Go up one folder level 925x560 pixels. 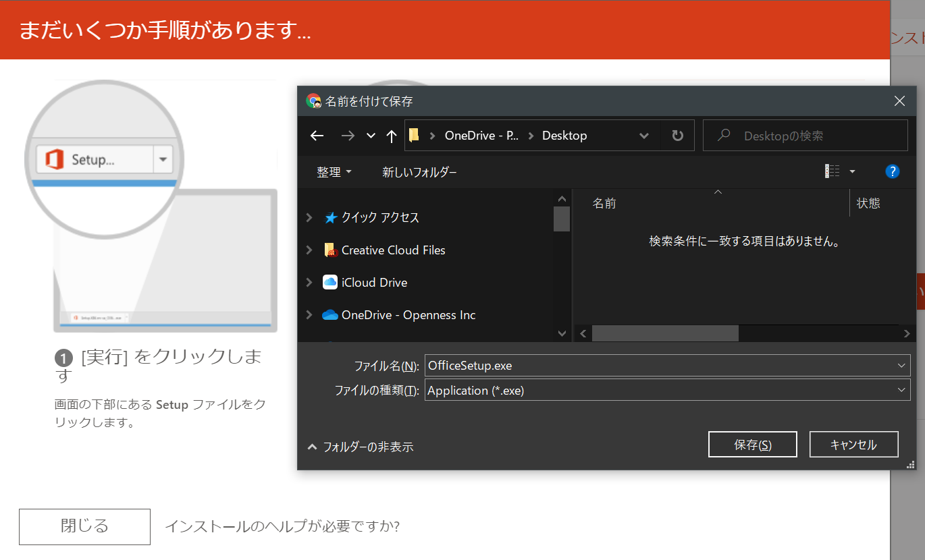(x=392, y=136)
